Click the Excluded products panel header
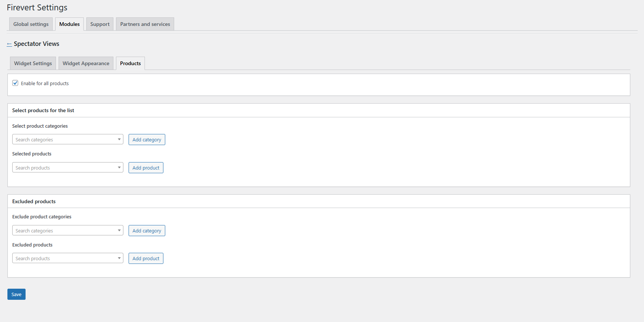Screen dimensions: 644x322 coord(34,201)
